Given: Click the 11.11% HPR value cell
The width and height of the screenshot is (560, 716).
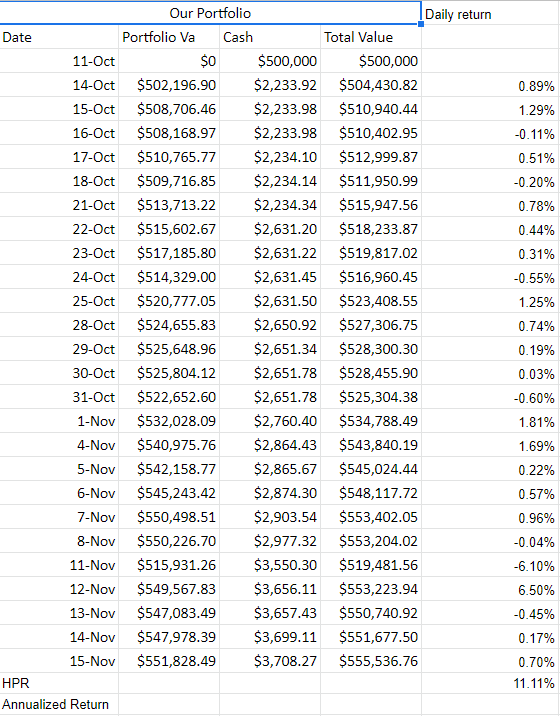Looking at the screenshot, I should pos(491,683).
